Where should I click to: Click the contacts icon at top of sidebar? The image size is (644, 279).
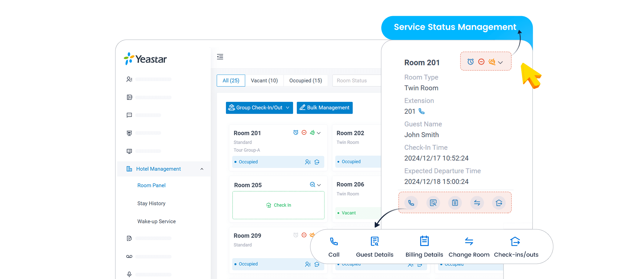click(x=129, y=79)
